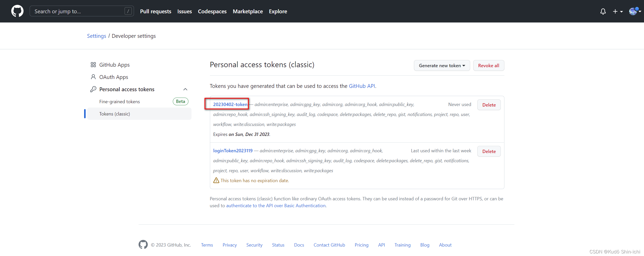Focus the Search or jump to field
This screenshot has width=644, height=256.
coord(82,11)
